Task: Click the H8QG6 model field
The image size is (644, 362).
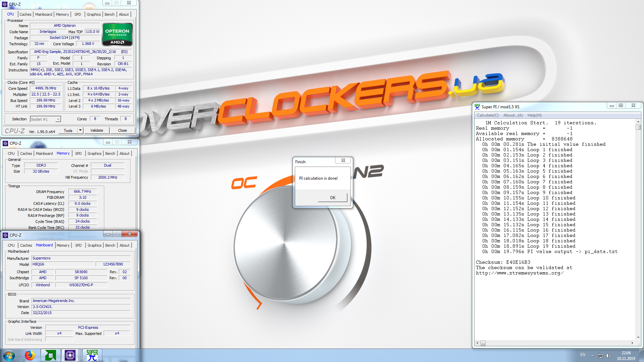Action: pyautogui.click(x=63, y=264)
